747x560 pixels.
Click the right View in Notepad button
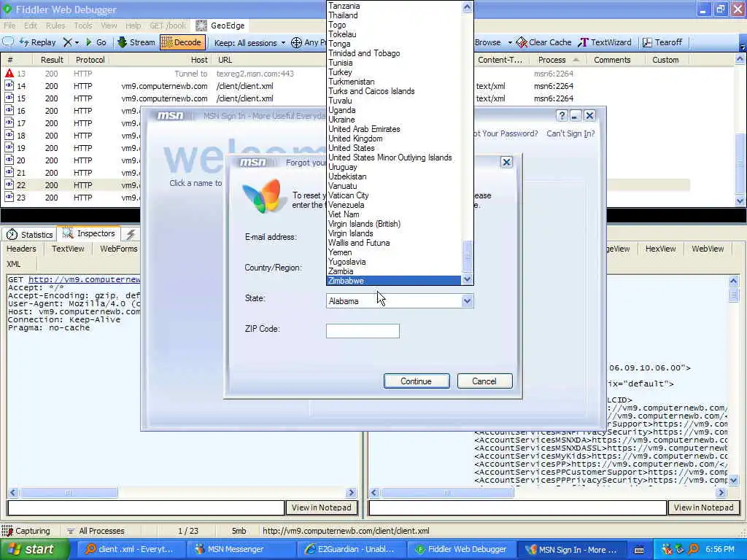tap(704, 507)
